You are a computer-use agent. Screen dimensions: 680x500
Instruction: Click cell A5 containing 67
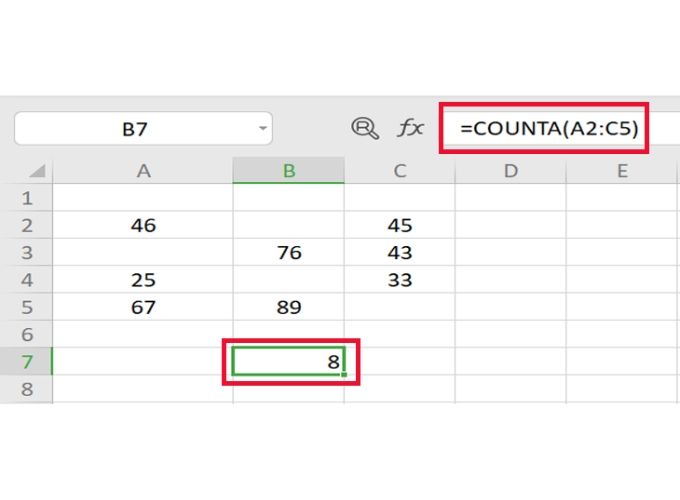click(143, 307)
